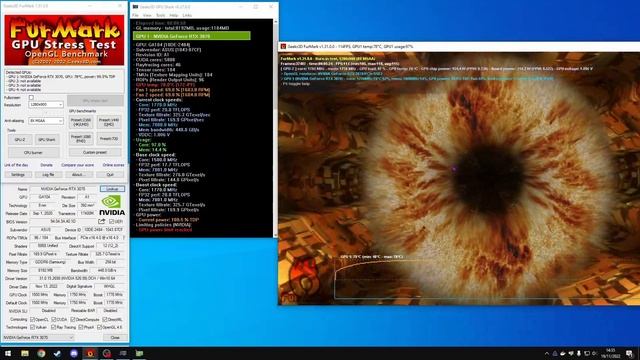This screenshot has height=360, width=640.
Task: Open the File menu in GPU Shark
Action: [x=135, y=15]
